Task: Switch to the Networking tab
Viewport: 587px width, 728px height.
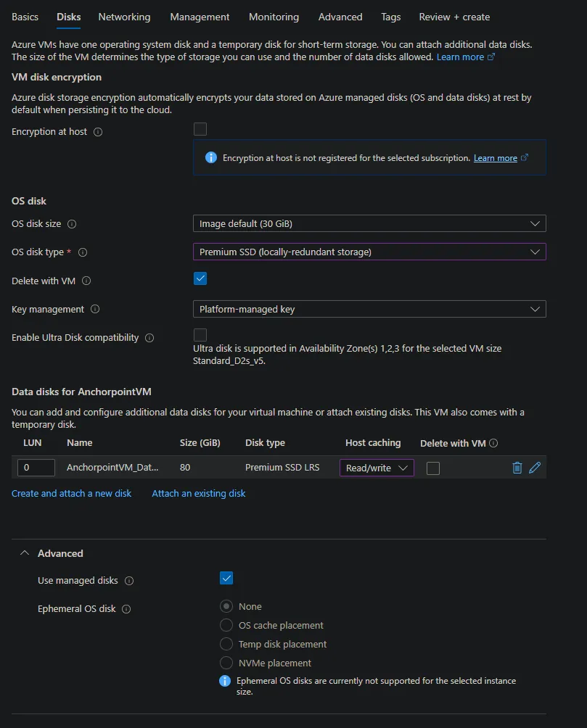Action: pyautogui.click(x=123, y=17)
